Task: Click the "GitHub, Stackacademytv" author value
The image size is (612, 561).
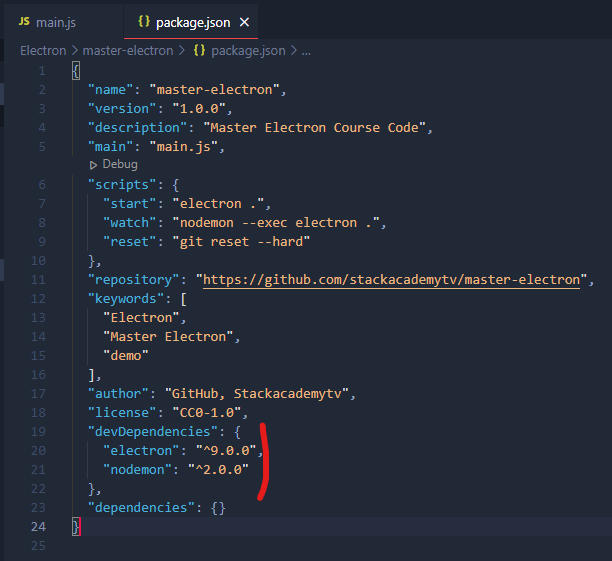Action: (256, 394)
